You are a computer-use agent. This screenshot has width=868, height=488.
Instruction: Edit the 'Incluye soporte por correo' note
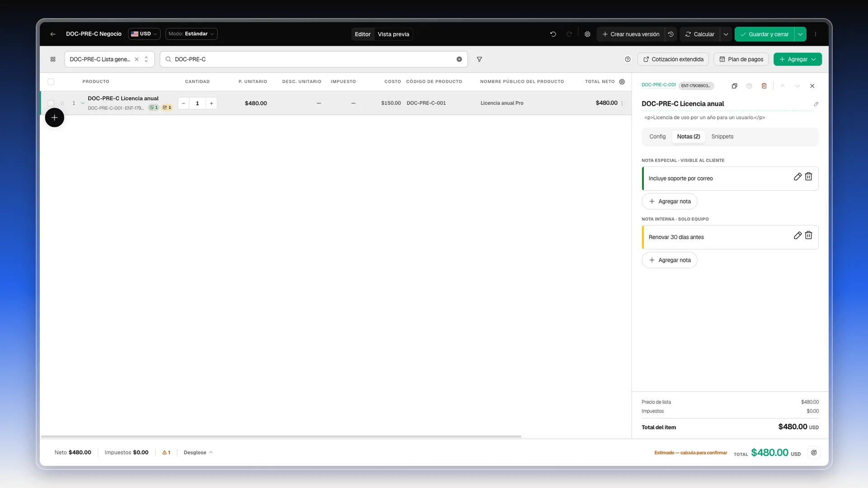click(797, 177)
